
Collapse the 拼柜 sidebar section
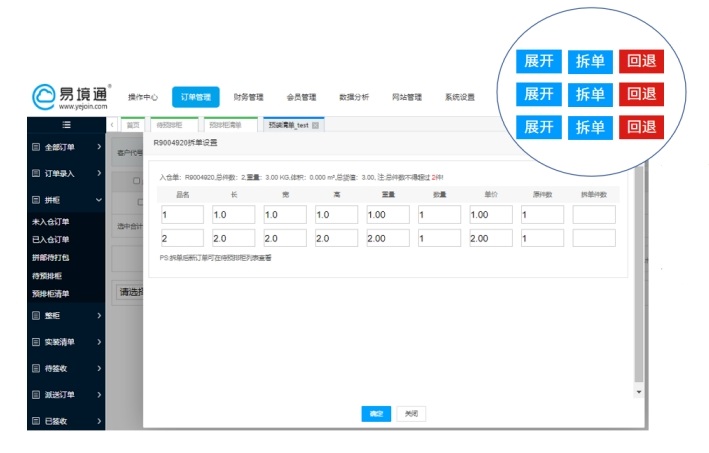click(x=99, y=201)
